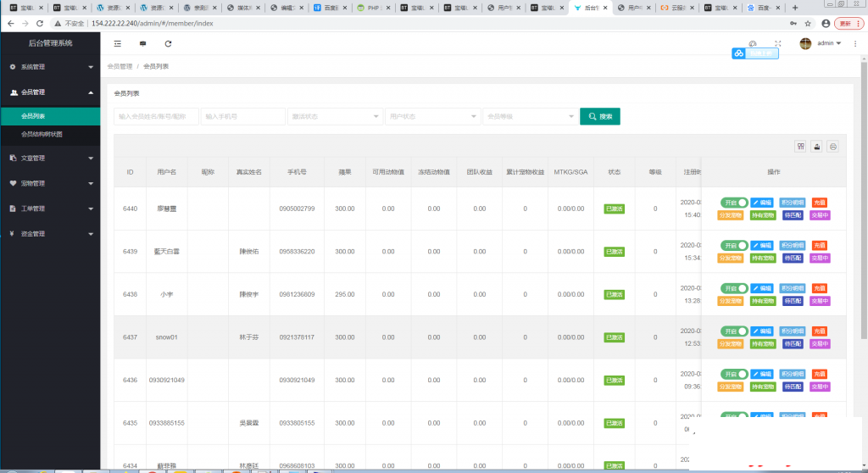Toggle the 开启 switch for member 6440

click(x=734, y=203)
